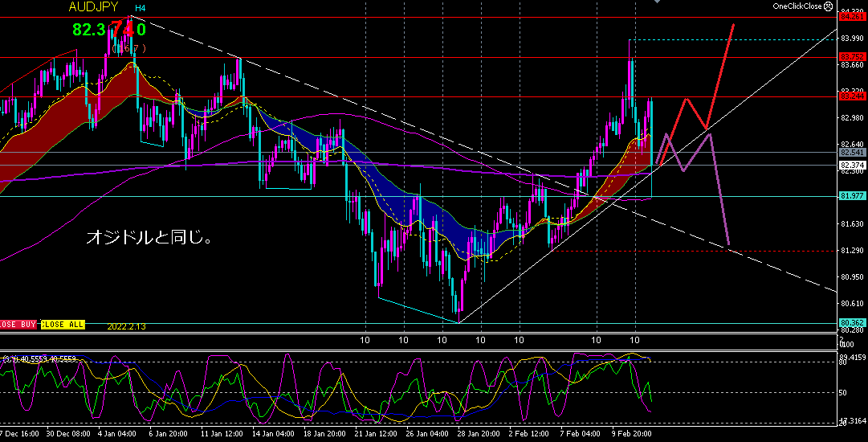Select the 83.244 red price level label
868x442 pixels.
pos(853,96)
